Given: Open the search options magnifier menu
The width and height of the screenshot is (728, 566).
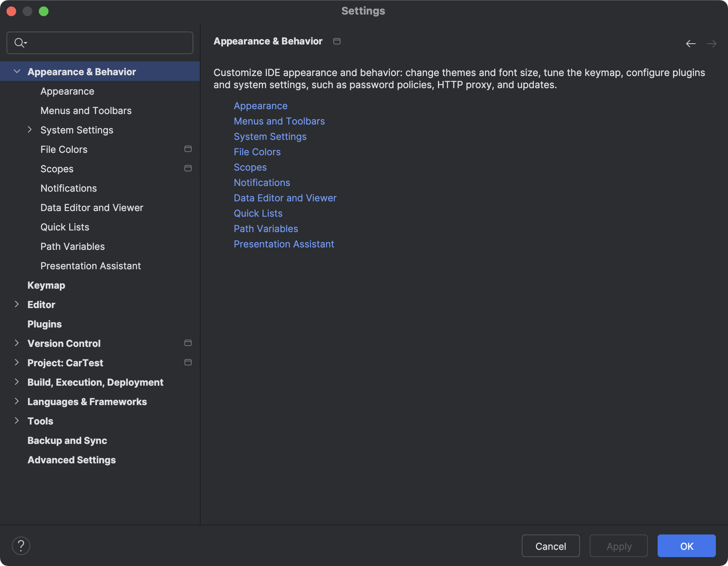Looking at the screenshot, I should 20,42.
